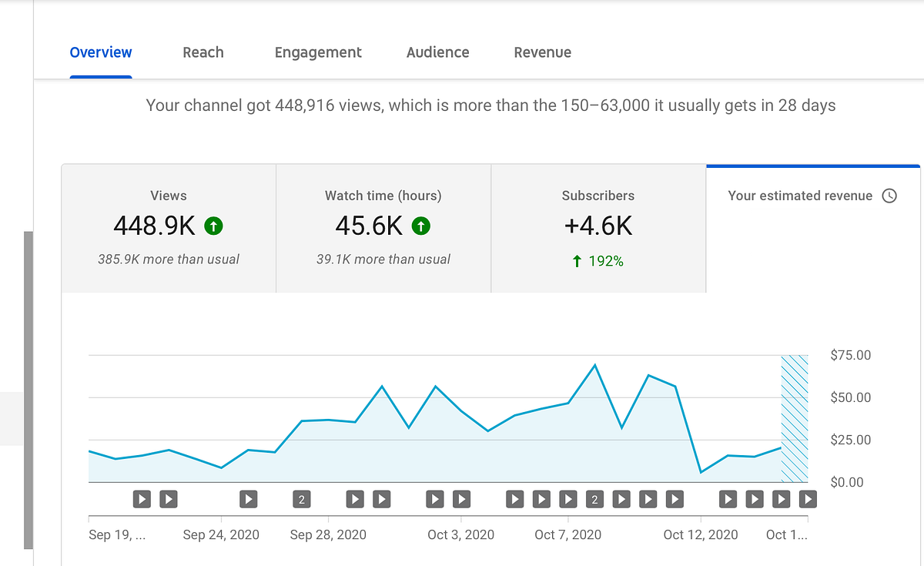Screen dimensions: 924x566
Task: Open video marker just right of Oct 7 '2' badge
Action: (621, 499)
